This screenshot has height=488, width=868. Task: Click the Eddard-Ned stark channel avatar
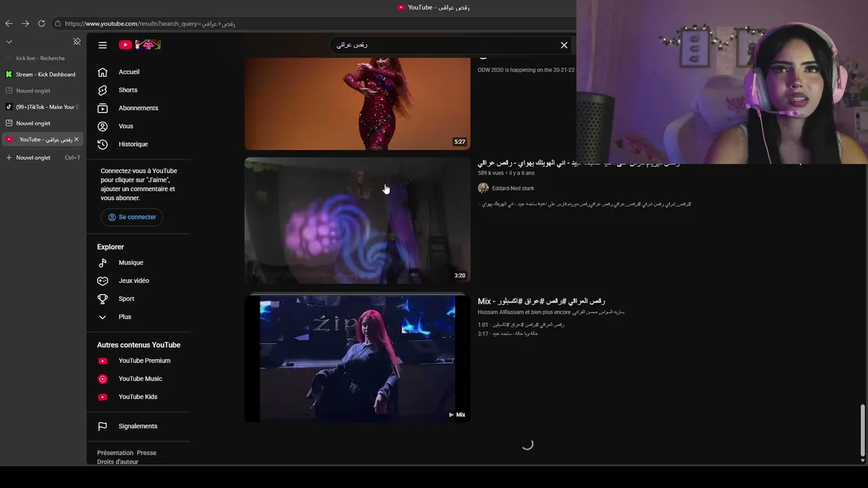(x=484, y=188)
